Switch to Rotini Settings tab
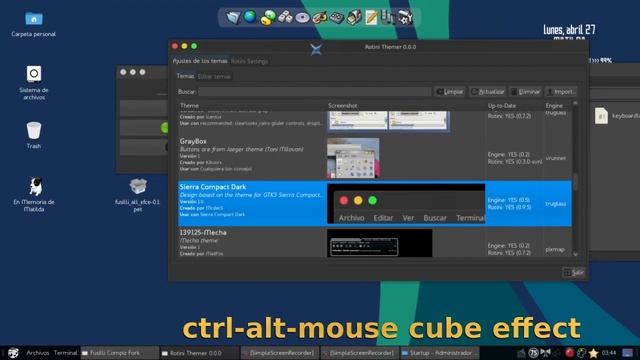 pos(249,61)
